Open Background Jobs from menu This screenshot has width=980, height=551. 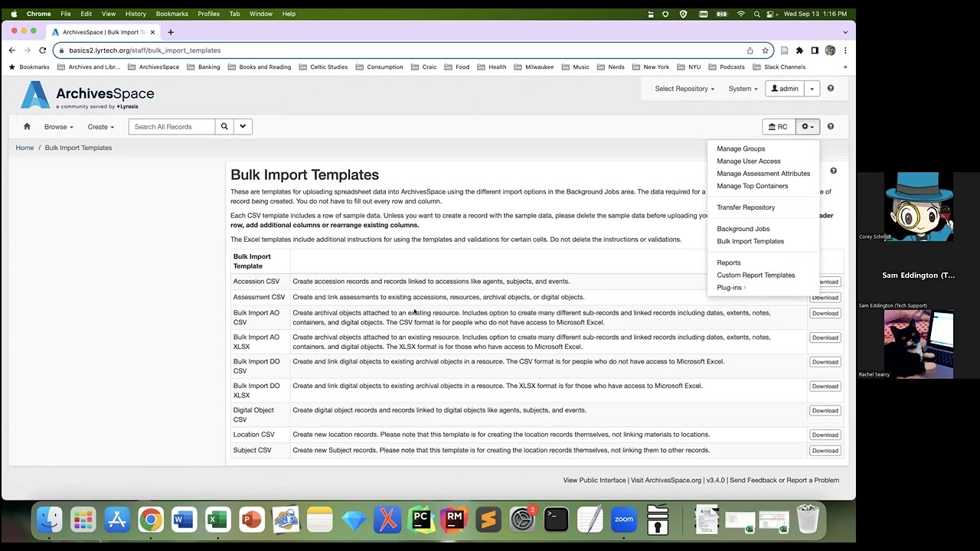tap(743, 229)
